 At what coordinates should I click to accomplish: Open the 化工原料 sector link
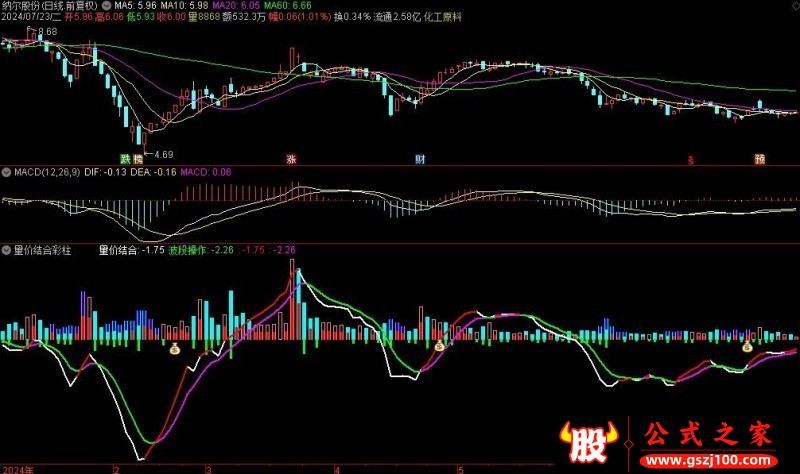442,17
